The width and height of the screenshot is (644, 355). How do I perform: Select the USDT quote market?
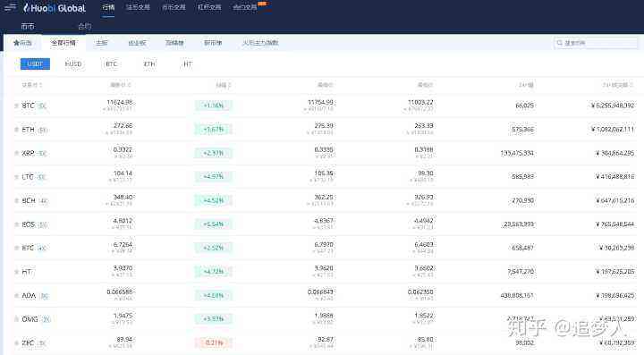(35, 64)
